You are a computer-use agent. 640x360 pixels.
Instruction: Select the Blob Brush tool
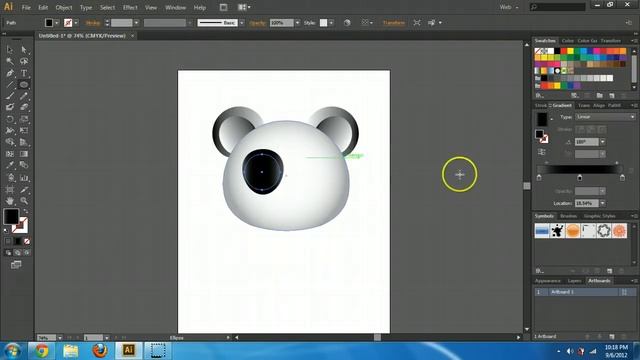(x=10, y=107)
